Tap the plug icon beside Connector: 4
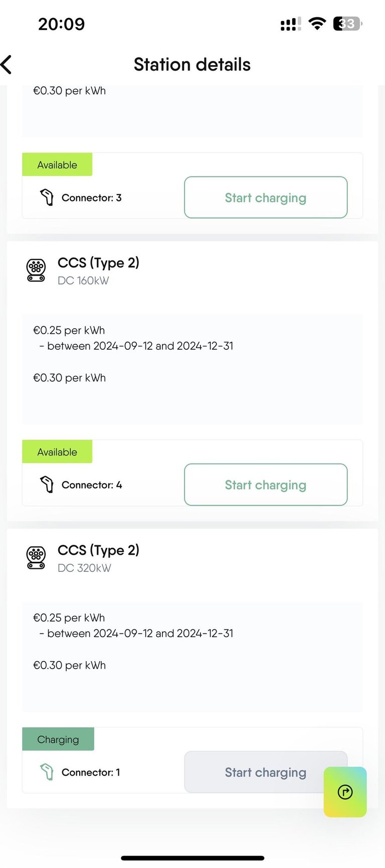 47,485
